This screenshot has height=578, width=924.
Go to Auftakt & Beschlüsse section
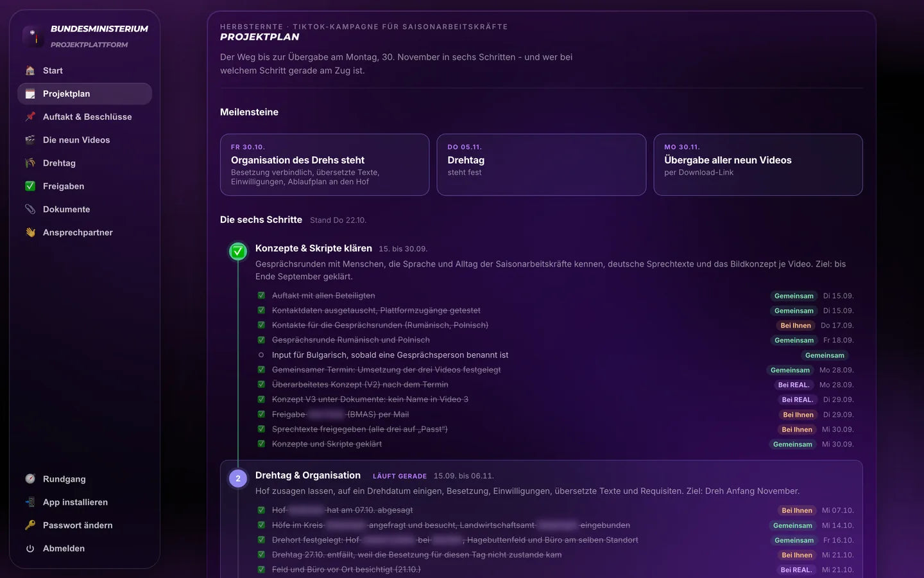tap(85, 117)
